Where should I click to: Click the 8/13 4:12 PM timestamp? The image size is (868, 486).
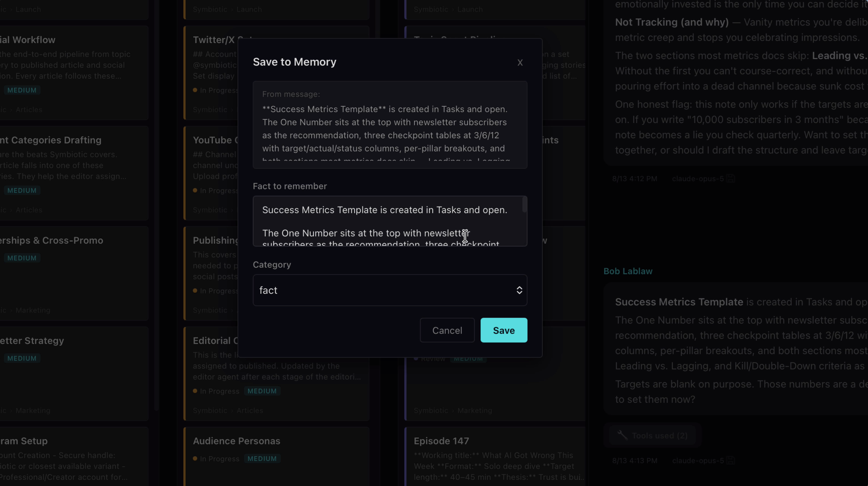635,179
